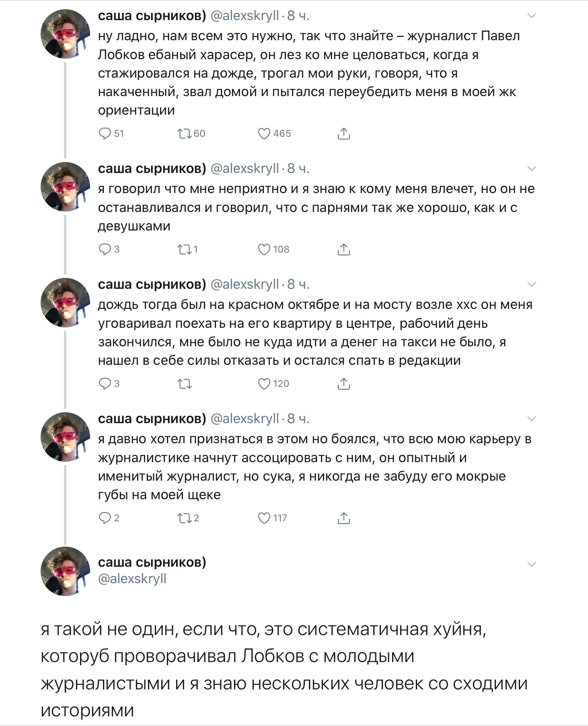Like the tweet with 108 likes
This screenshot has height=726, width=588.
point(264,249)
